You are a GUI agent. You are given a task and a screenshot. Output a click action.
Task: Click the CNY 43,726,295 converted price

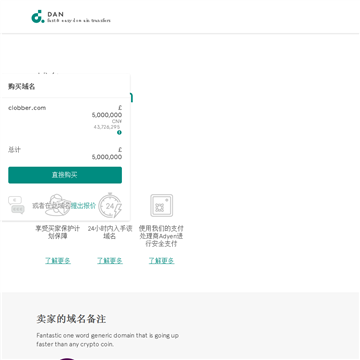[x=108, y=124]
